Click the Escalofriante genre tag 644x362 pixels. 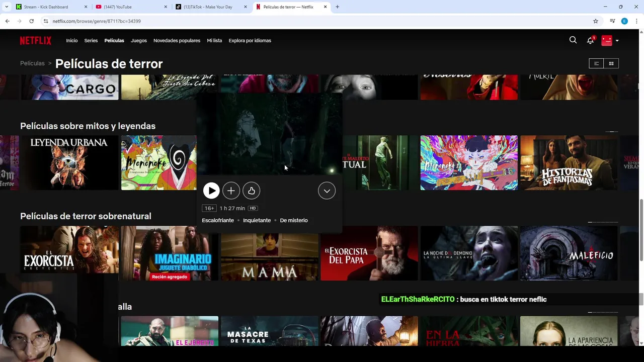pos(218,220)
